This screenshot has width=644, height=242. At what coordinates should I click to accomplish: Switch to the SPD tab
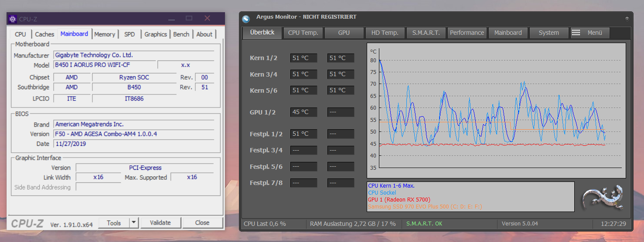[x=129, y=34]
